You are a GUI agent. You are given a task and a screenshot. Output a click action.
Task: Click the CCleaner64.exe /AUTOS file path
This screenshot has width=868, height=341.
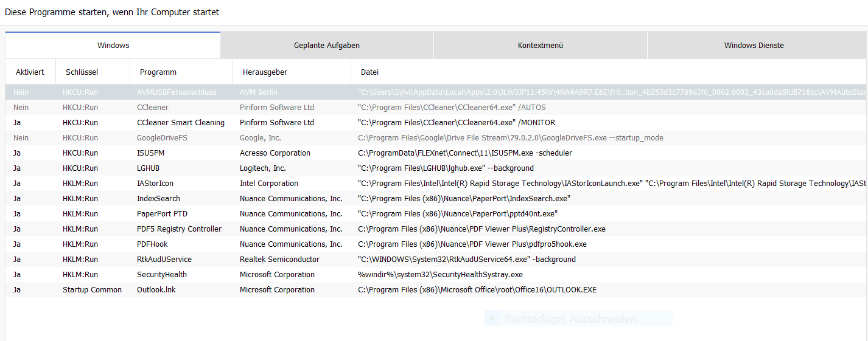452,108
